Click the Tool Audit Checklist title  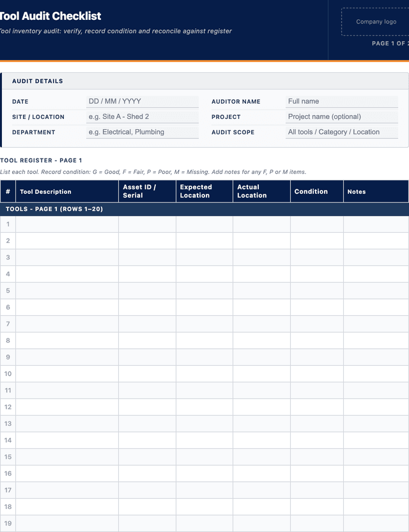click(x=50, y=16)
